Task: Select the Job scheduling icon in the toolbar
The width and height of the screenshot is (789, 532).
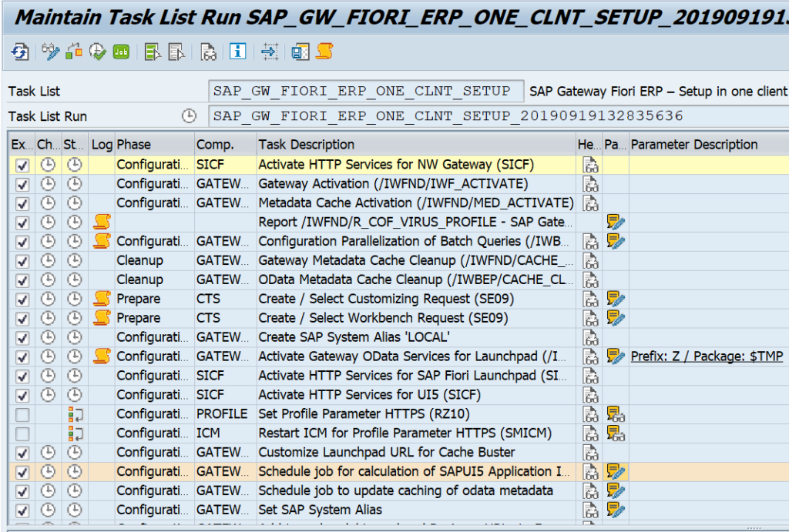Action: click(119, 52)
